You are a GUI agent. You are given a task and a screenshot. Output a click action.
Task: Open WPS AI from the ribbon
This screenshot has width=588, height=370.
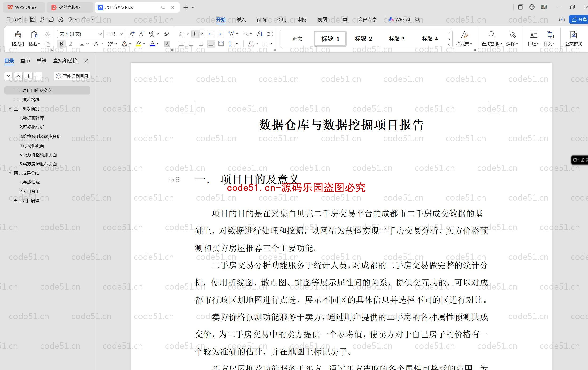coord(400,20)
